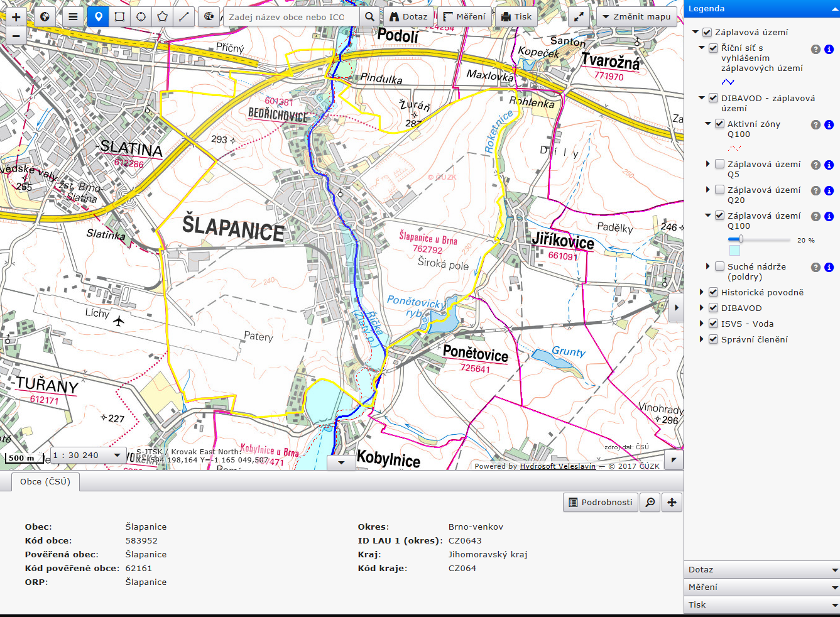This screenshot has height=617, width=840.
Task: Click the Dotaz toolbar button
Action: click(x=408, y=17)
